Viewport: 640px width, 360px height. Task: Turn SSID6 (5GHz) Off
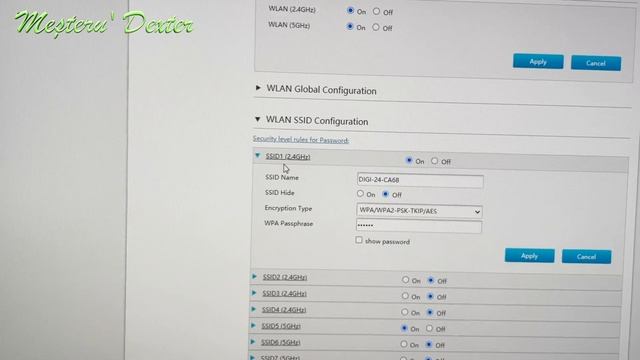[429, 344]
